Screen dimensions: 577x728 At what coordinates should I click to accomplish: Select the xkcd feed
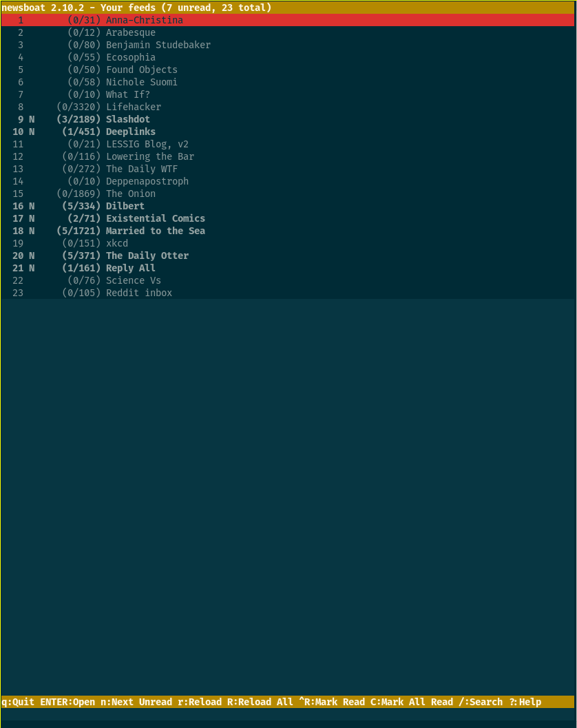288,243
